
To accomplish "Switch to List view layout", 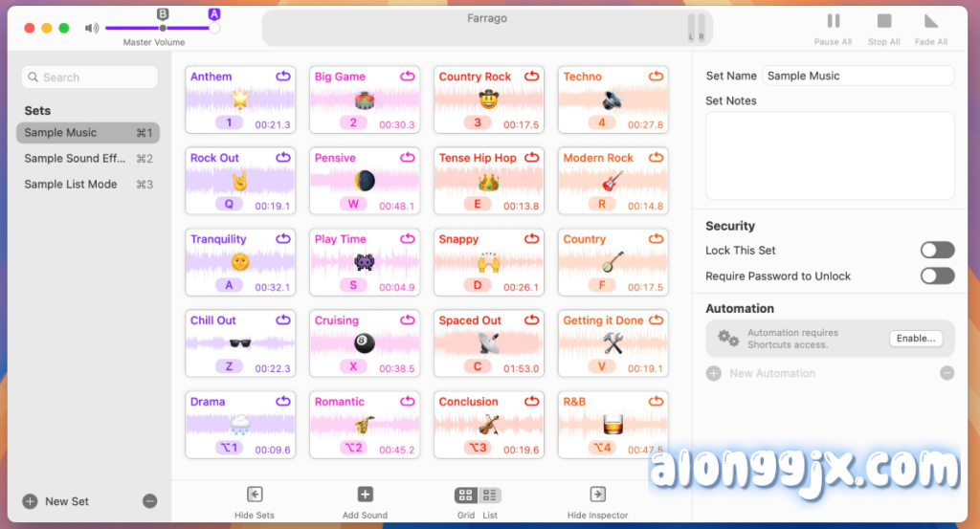I will click(x=490, y=496).
